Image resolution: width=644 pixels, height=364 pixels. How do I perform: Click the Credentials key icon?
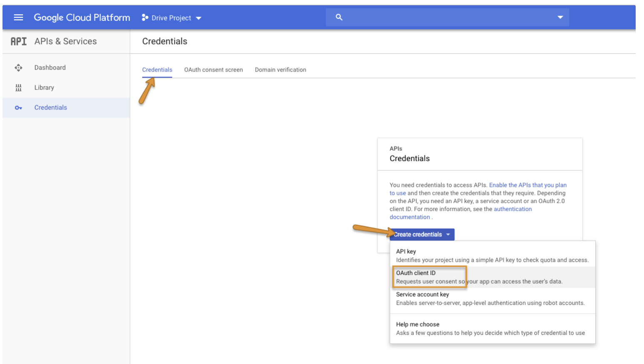coord(18,107)
